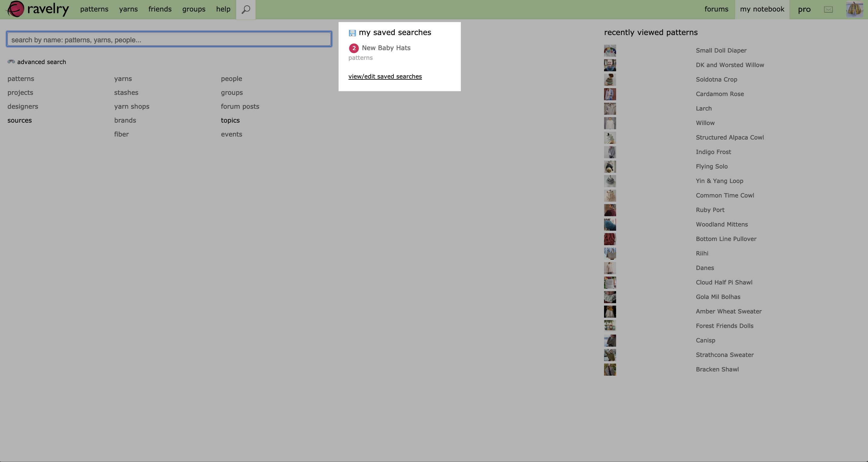Select the fiber search category

click(121, 134)
